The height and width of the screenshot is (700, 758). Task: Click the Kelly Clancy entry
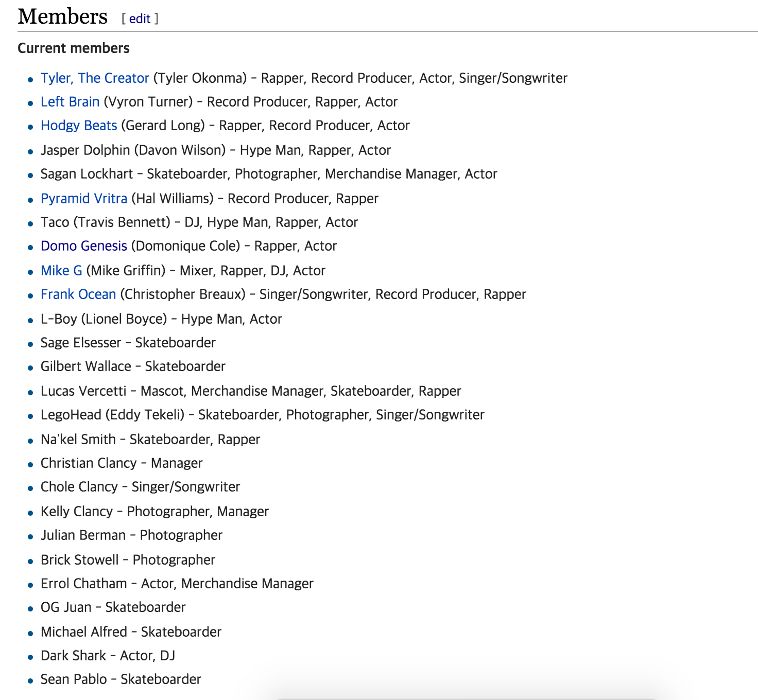point(154,512)
